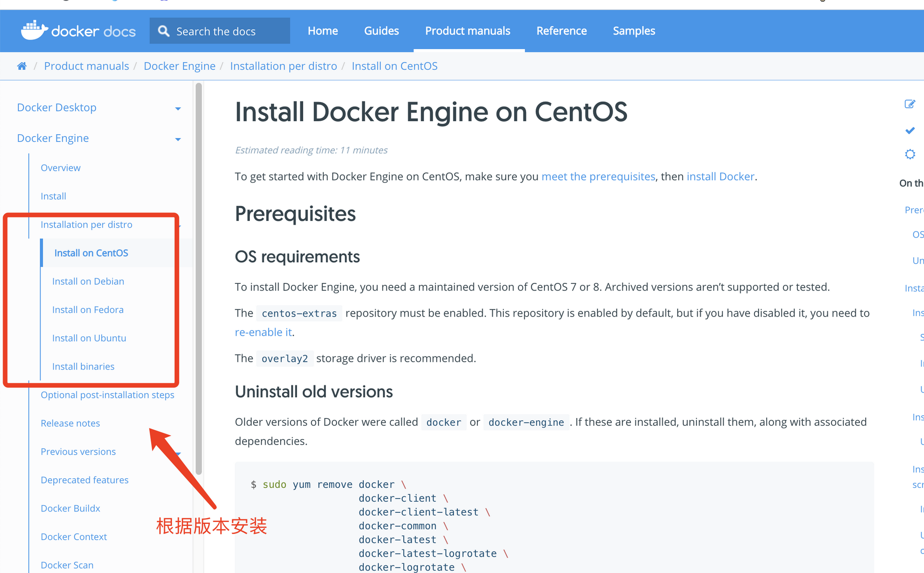
Task: Open Install on Fedora sidebar item
Action: point(88,310)
